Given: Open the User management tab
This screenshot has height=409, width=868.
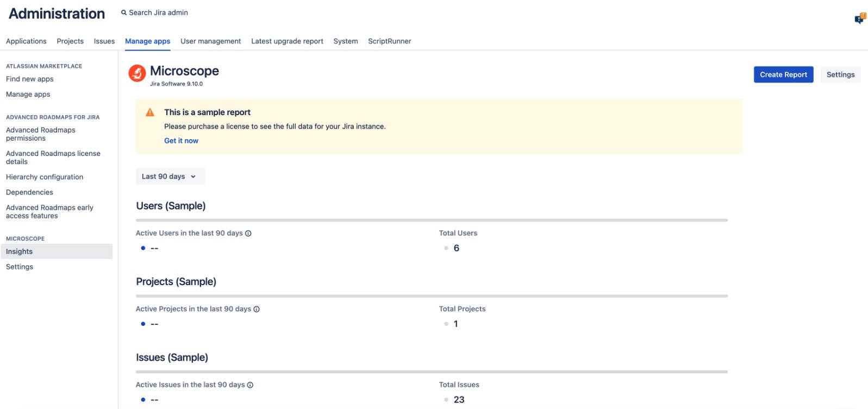Looking at the screenshot, I should click(x=210, y=41).
